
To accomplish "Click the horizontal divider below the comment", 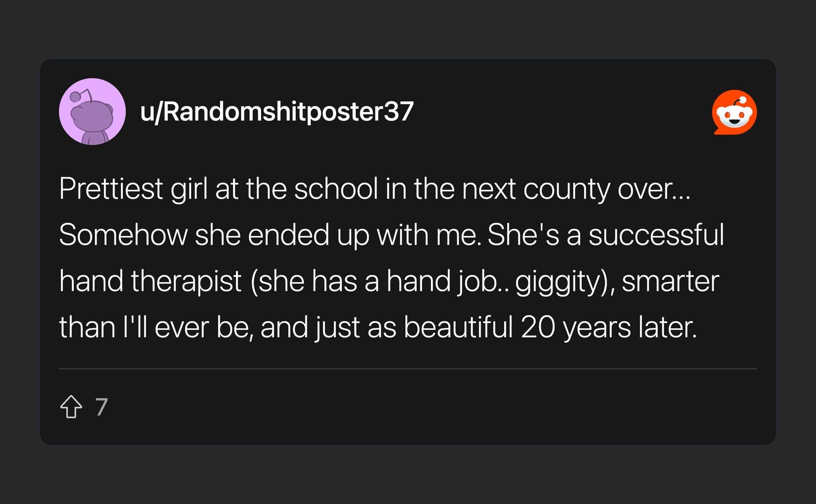I will pos(408,369).
